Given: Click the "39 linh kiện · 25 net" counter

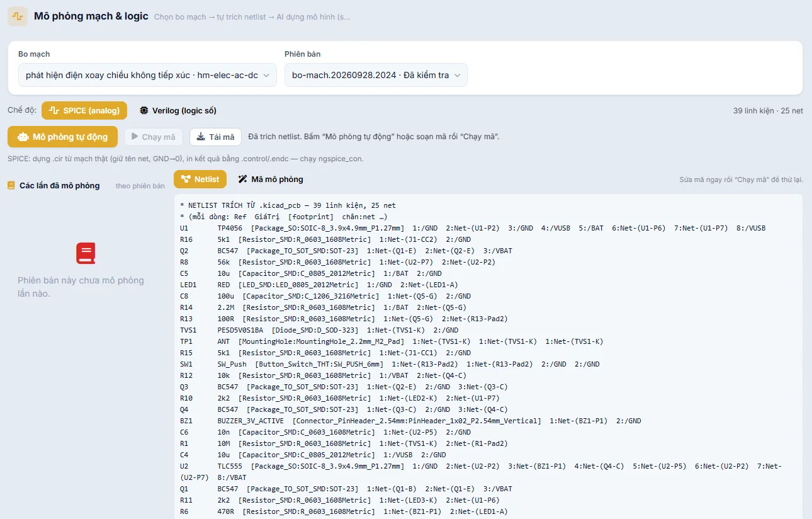Looking at the screenshot, I should (x=768, y=111).
